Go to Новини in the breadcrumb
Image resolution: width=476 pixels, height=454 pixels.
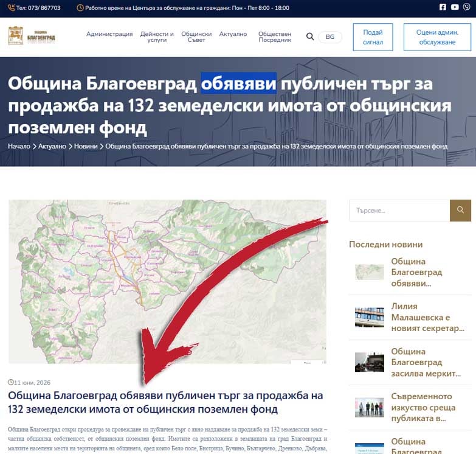[86, 146]
